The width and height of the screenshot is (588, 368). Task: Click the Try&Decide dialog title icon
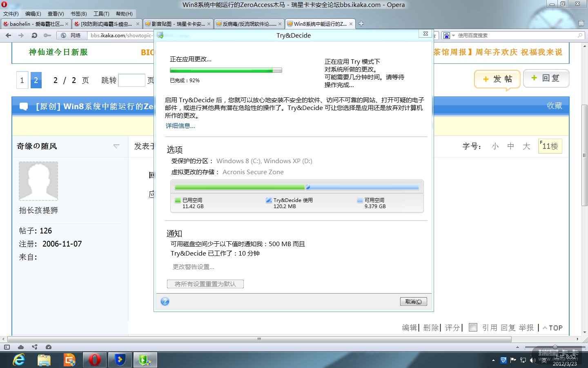pyautogui.click(x=160, y=35)
